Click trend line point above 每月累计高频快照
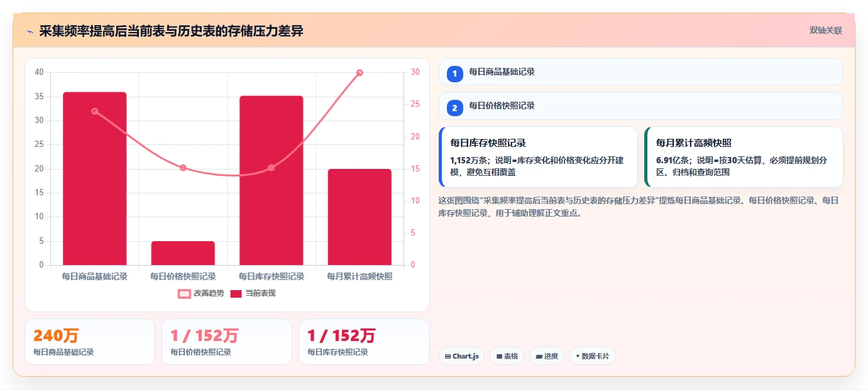The width and height of the screenshot is (868, 390). [x=360, y=73]
